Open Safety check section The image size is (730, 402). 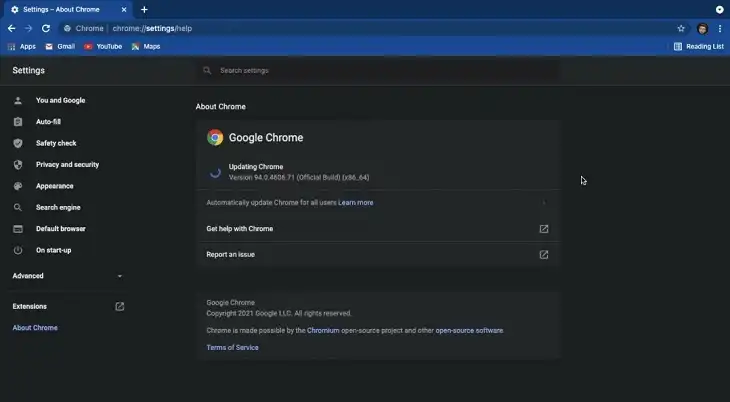[56, 143]
